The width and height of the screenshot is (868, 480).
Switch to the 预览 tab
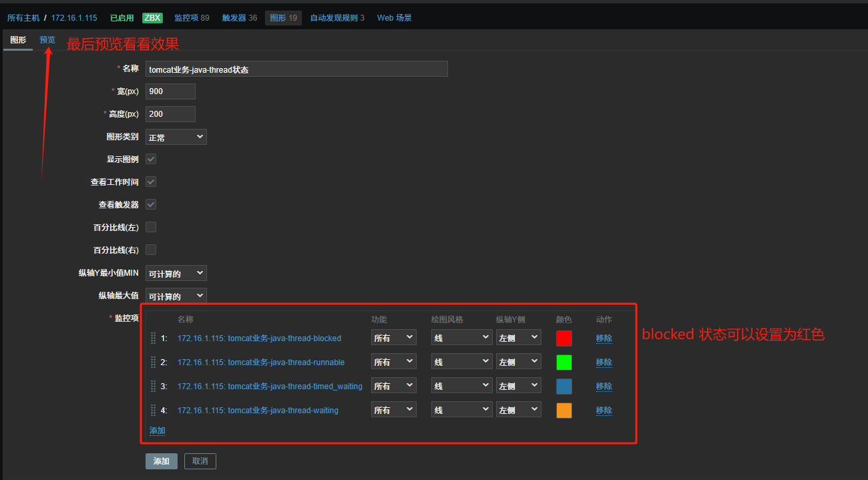pos(47,40)
